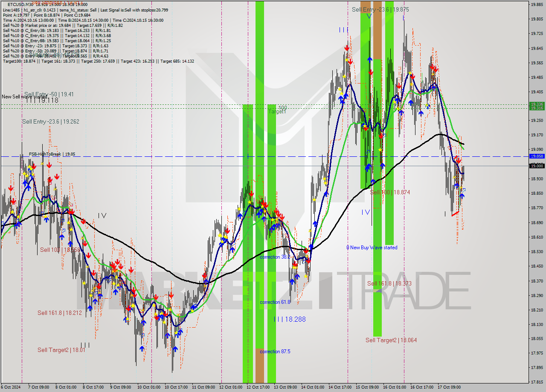
Task: Click the 19.170 price axis label
Action: click(x=537, y=135)
